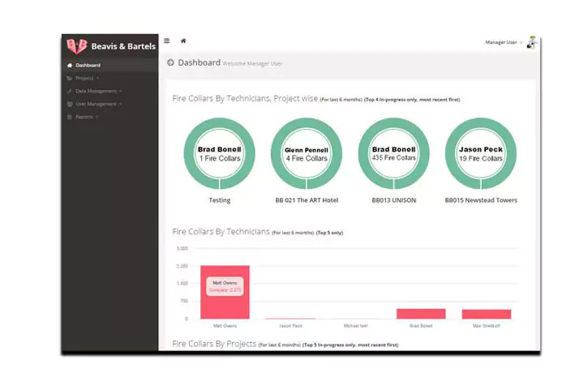This screenshot has width=588, height=381.
Task: Open the Manager User dropdown
Action: (x=502, y=42)
